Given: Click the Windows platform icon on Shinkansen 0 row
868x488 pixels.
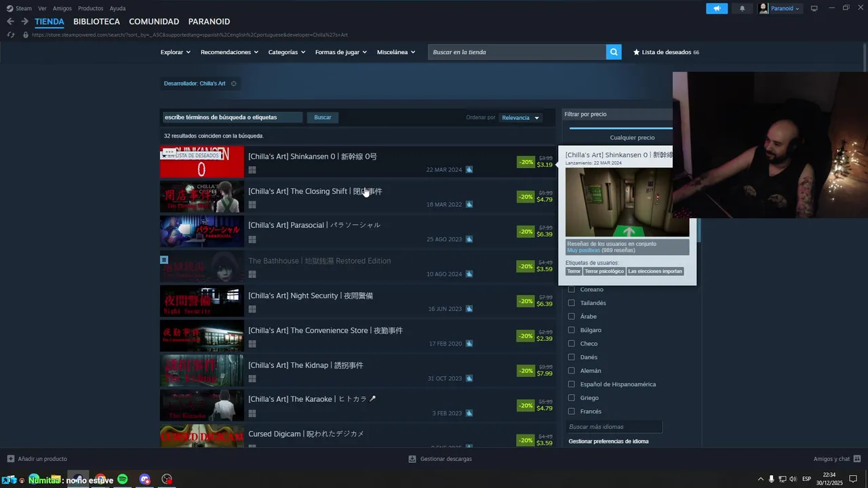Looking at the screenshot, I should (x=252, y=170).
